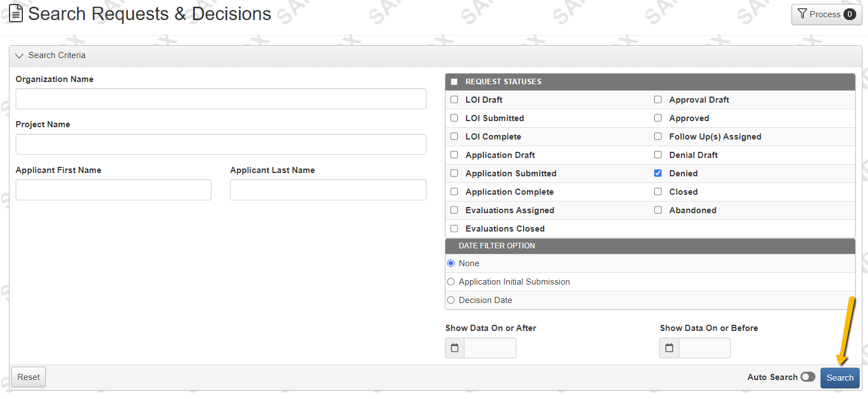Click the Search button

tap(840, 378)
